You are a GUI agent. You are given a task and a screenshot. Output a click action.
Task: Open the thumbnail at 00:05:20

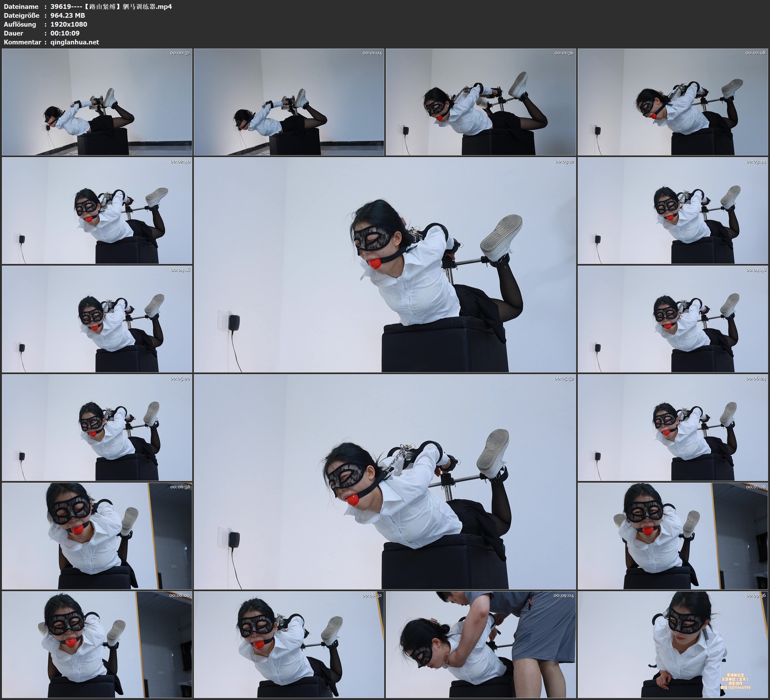(97, 427)
